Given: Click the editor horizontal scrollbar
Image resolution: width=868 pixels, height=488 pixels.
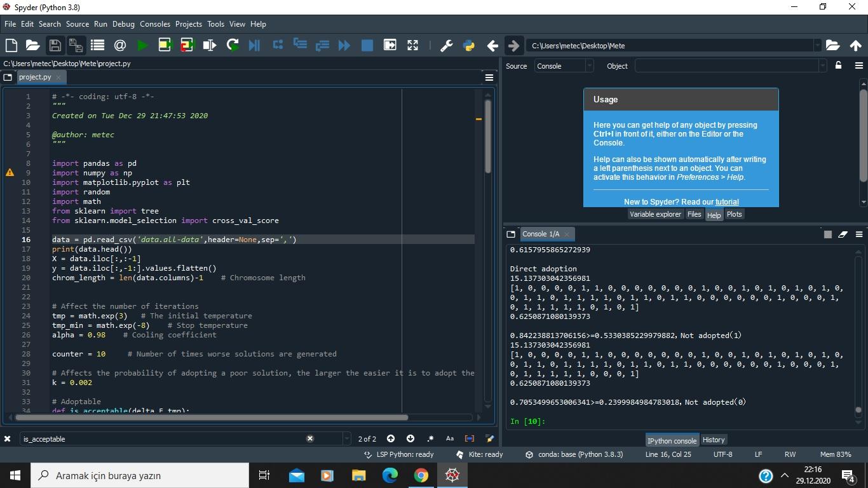Looking at the screenshot, I should 212,417.
